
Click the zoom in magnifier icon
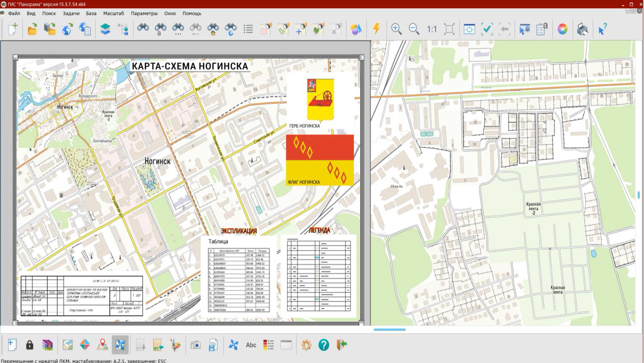coord(396,29)
